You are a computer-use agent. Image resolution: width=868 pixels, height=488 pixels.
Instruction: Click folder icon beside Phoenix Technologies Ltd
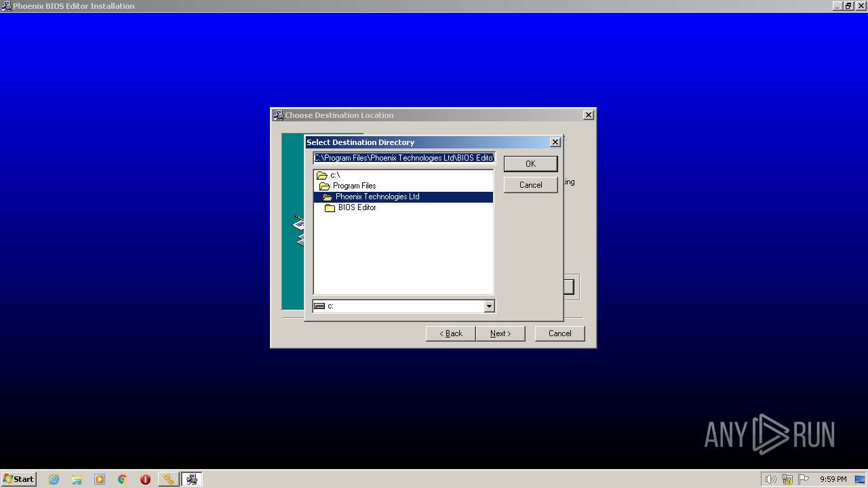[328, 197]
